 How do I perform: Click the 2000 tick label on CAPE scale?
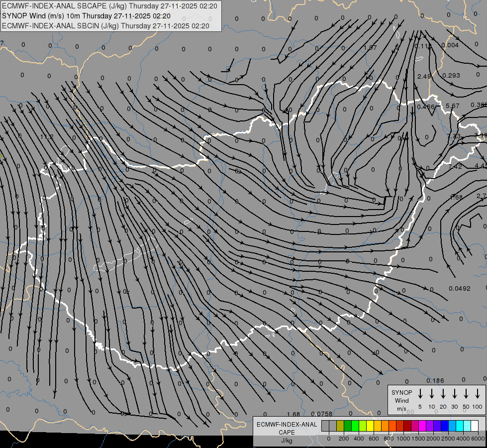[433, 439]
